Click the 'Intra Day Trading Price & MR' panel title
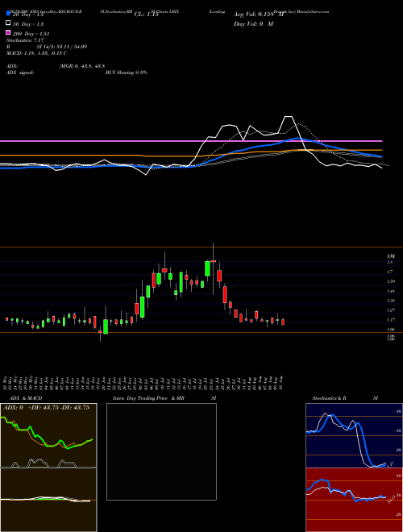This screenshot has height=532, width=403. [148, 398]
